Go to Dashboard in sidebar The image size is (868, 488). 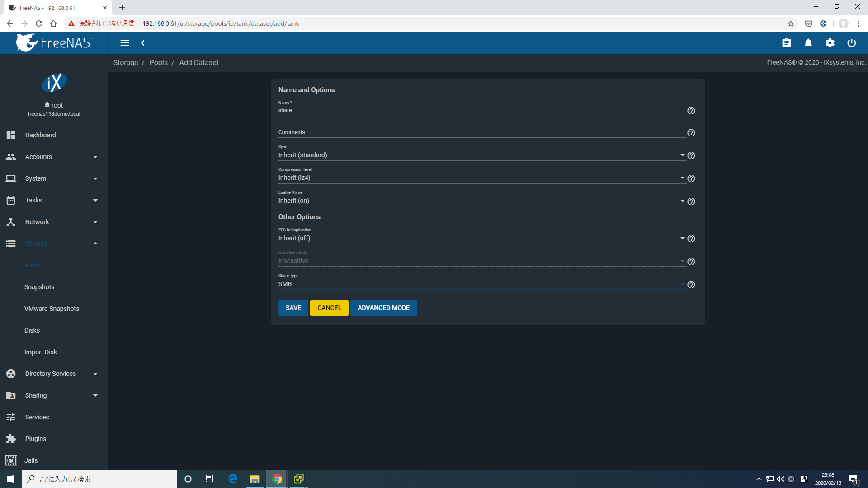41,135
